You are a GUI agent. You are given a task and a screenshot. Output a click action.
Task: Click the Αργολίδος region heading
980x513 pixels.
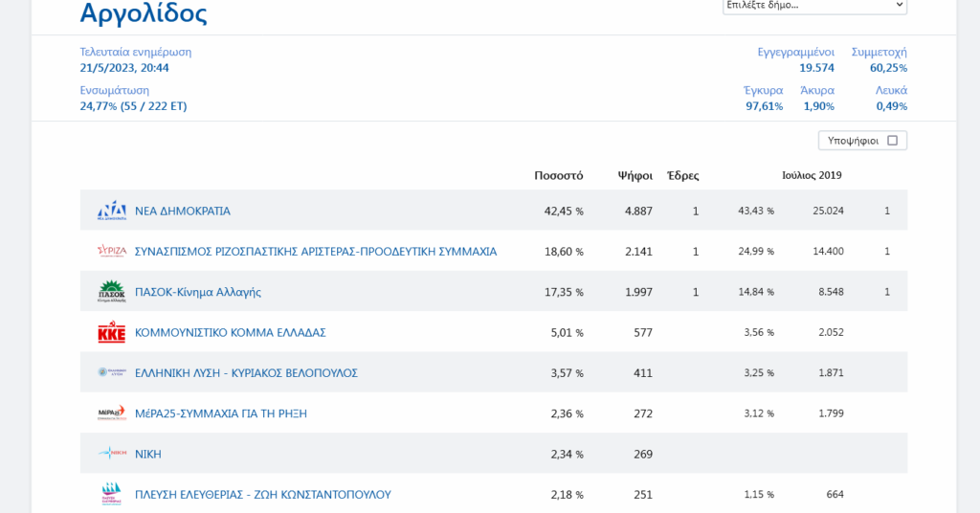(144, 13)
